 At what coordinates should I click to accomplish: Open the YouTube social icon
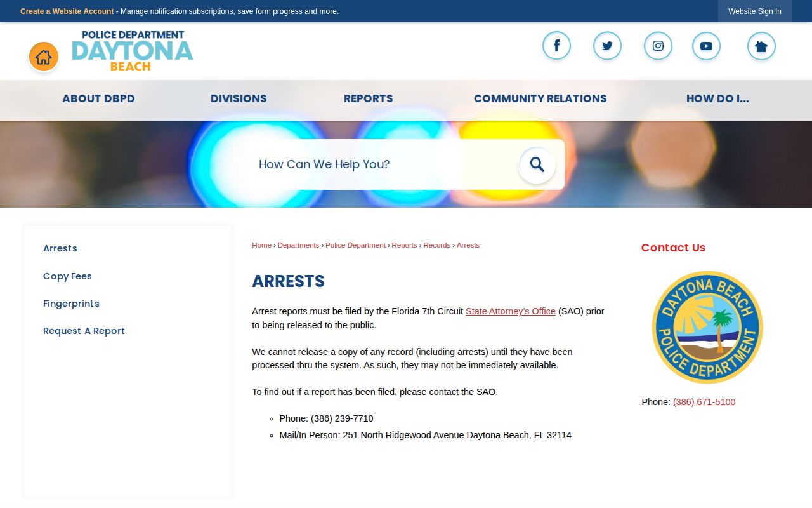(706, 46)
